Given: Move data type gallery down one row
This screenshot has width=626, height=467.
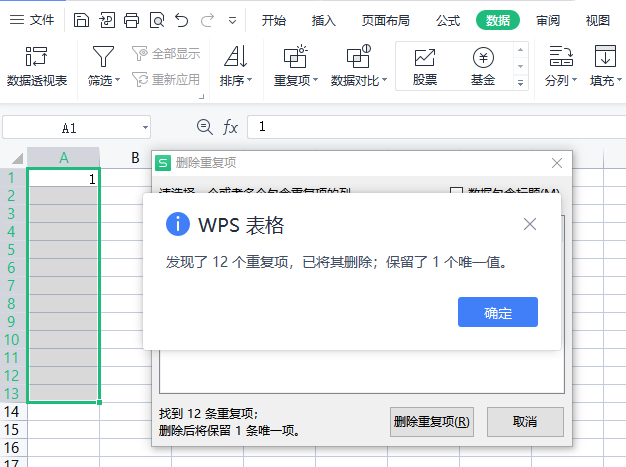Looking at the screenshot, I should coord(520,66).
